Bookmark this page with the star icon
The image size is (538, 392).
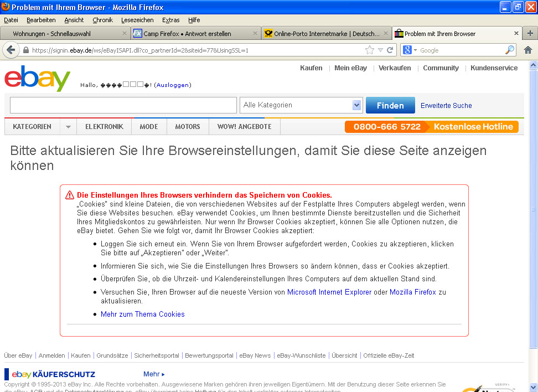370,50
